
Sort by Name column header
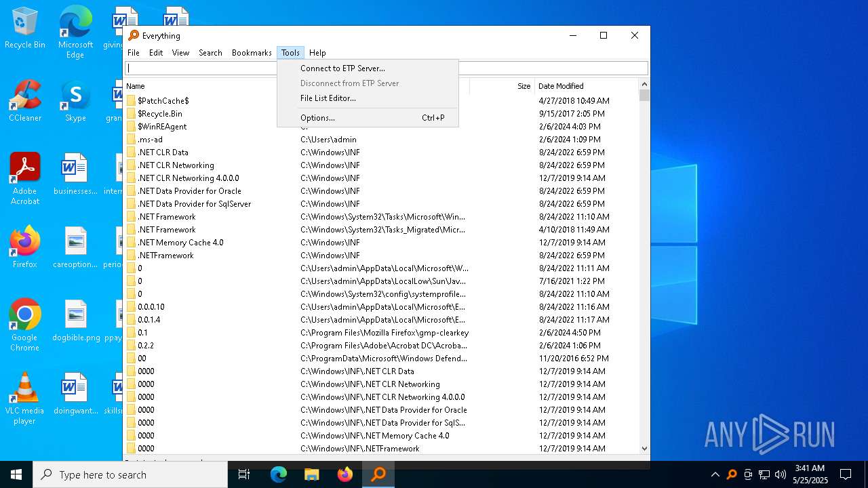[210, 86]
